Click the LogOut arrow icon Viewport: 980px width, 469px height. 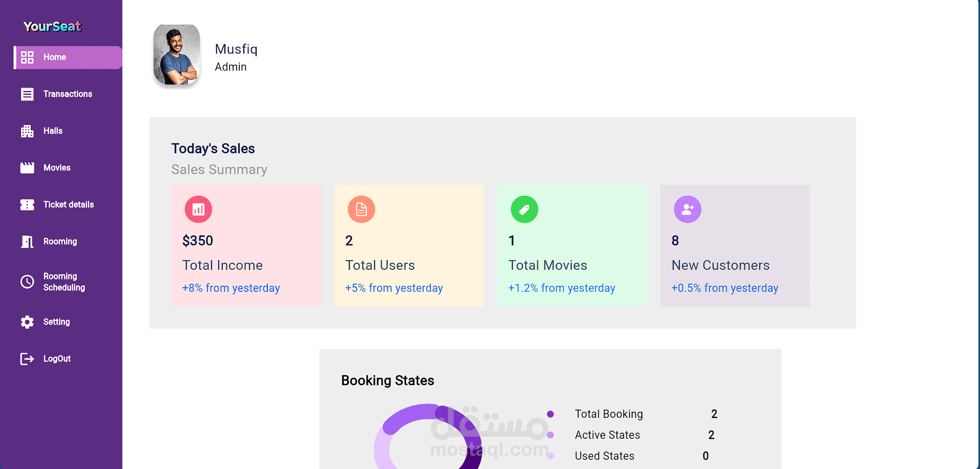pyautogui.click(x=27, y=359)
